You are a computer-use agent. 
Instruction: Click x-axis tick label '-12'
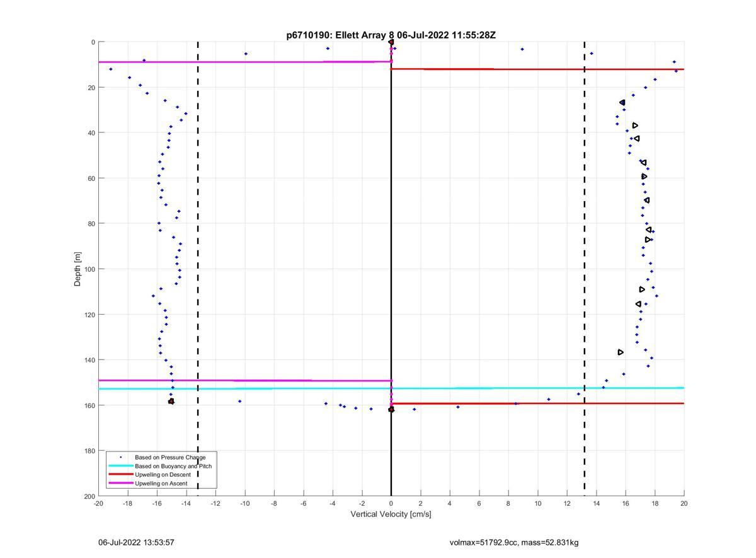click(215, 503)
